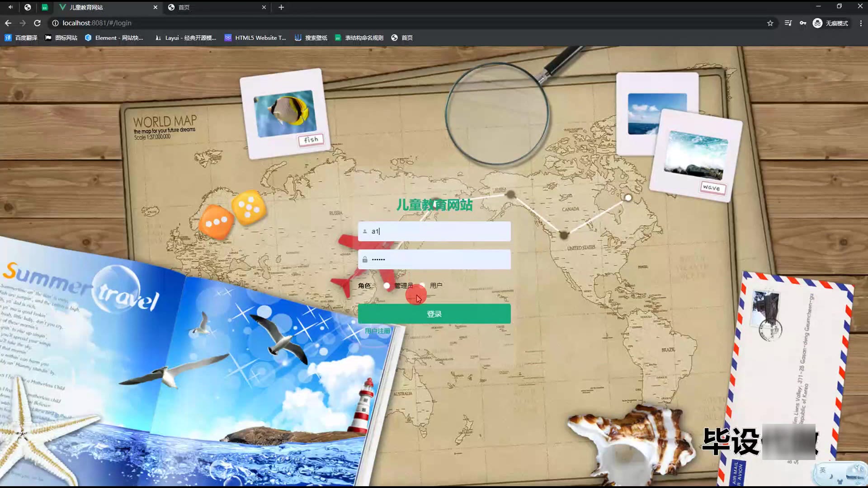Click the browser forward arrow
Screen dimensions: 868x488
point(23,23)
